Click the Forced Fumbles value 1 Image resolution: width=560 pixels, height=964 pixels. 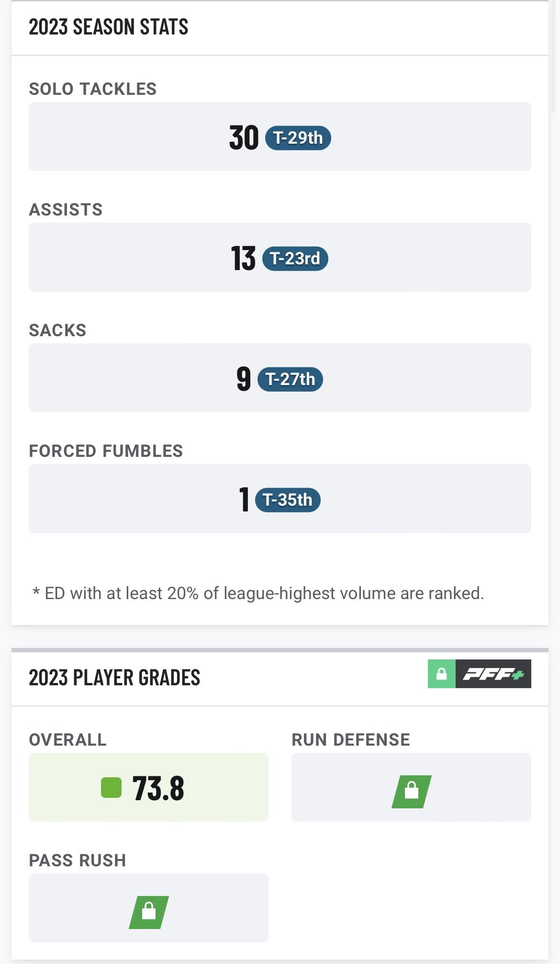(244, 500)
